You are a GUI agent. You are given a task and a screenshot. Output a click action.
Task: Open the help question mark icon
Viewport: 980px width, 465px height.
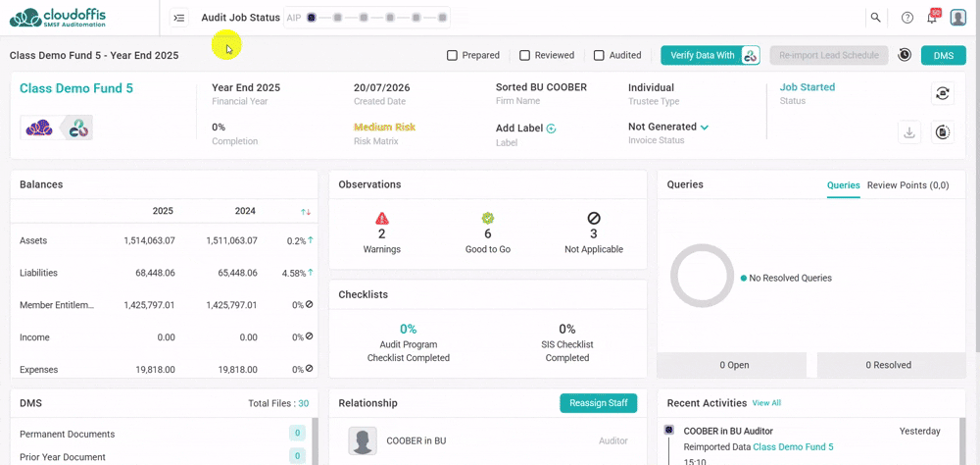(x=906, y=18)
